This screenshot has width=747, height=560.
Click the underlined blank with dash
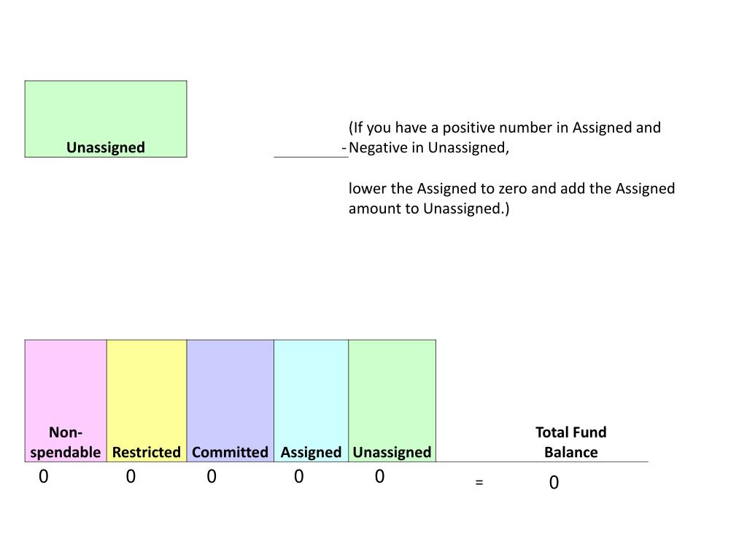tap(311, 149)
